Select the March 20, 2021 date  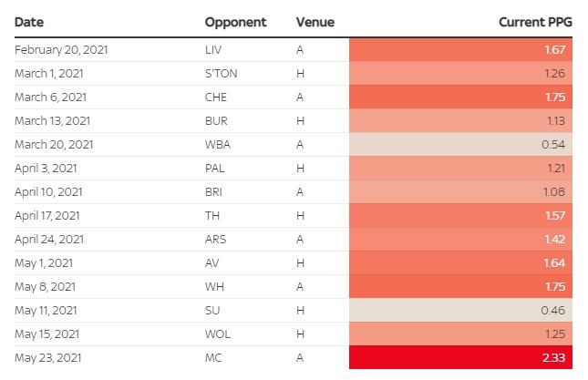(54, 144)
